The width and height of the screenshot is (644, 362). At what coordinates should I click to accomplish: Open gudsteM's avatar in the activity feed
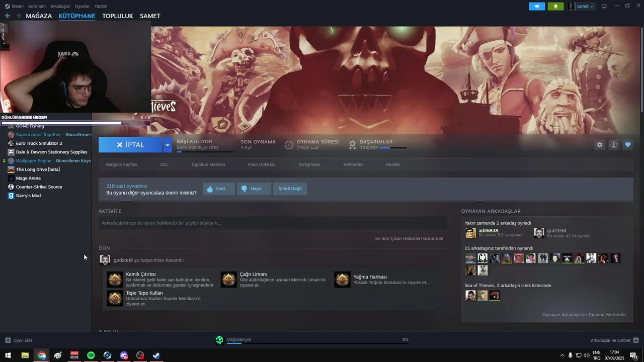point(105,260)
